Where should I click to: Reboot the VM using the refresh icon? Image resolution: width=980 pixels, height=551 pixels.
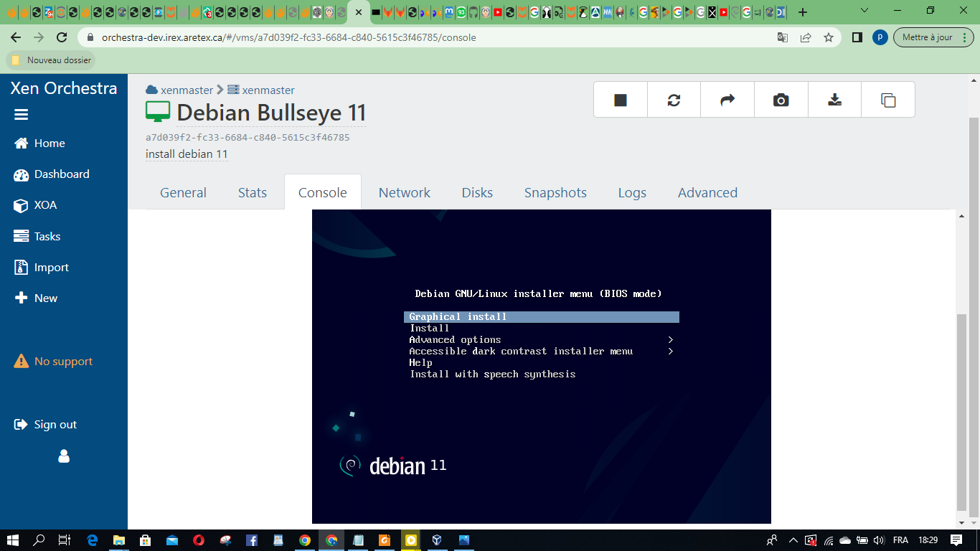pos(674,100)
